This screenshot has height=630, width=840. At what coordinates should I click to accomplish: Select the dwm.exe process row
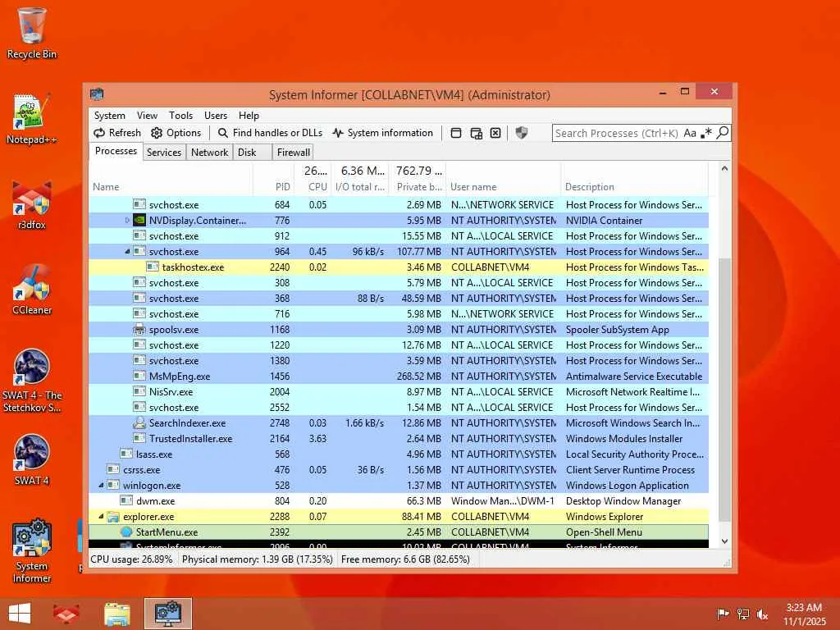(x=399, y=501)
